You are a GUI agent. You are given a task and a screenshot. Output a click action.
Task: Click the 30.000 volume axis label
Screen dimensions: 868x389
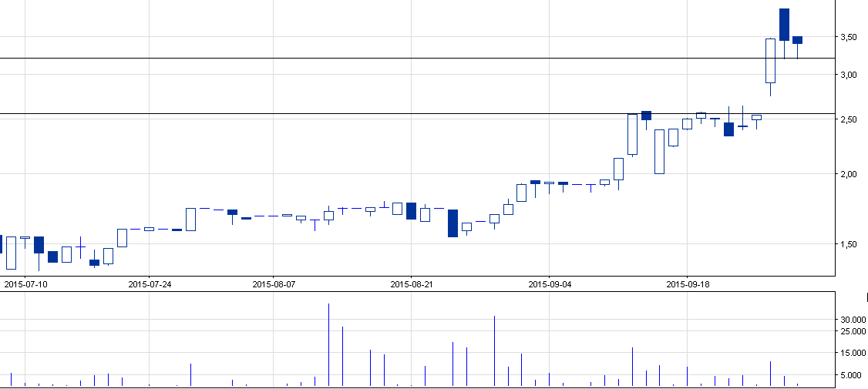point(853,320)
